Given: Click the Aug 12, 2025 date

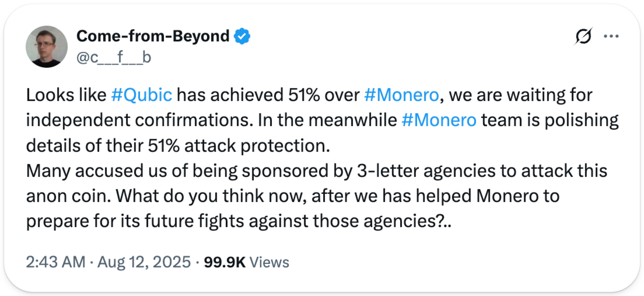Looking at the screenshot, I should (144, 262).
